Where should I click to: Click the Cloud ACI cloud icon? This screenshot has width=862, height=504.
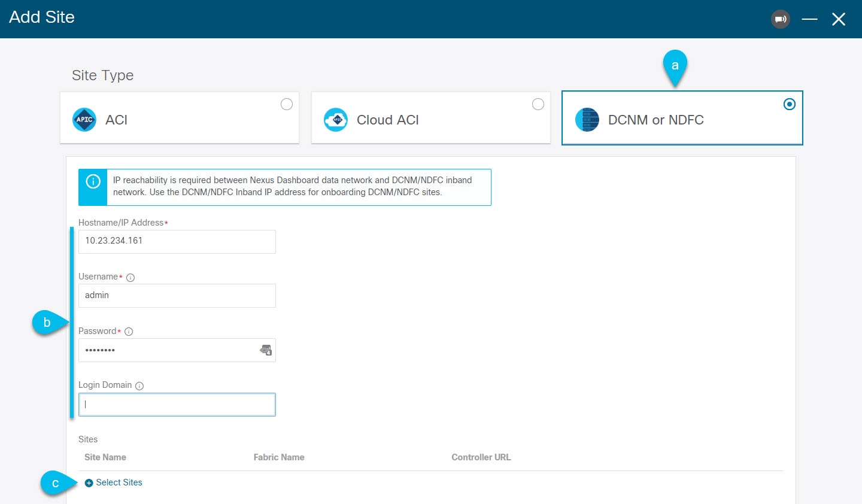336,120
